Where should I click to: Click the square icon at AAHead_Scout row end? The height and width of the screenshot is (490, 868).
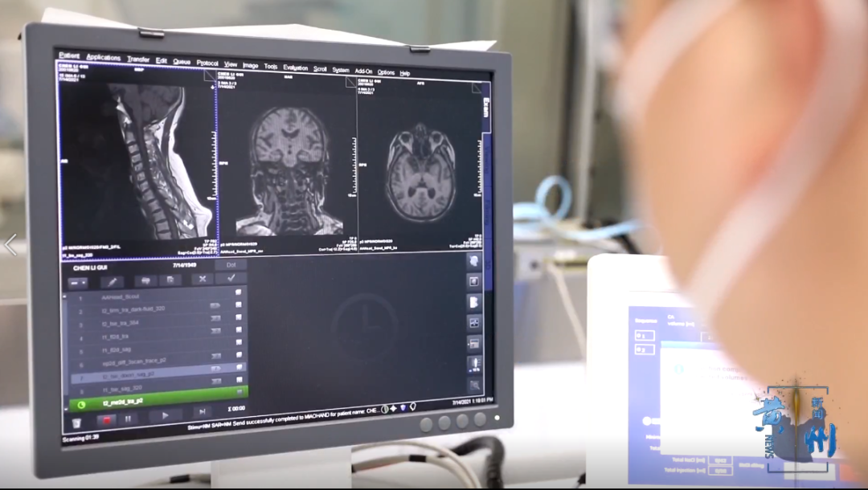pos(239,292)
